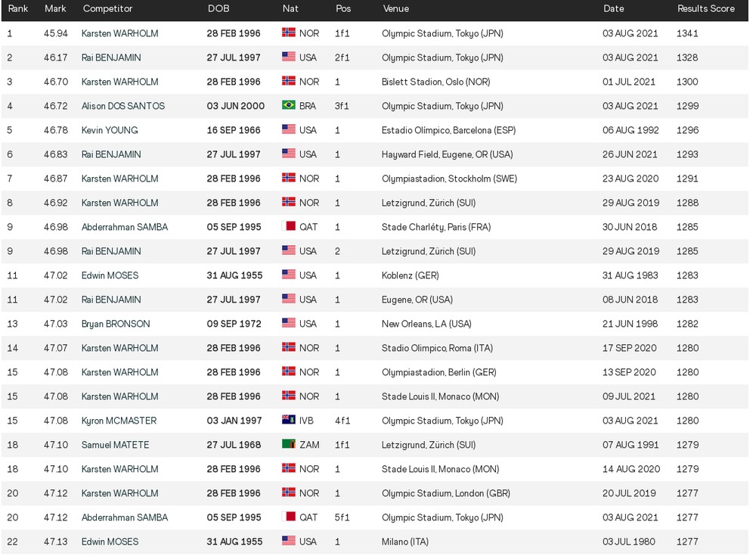
Task: Click the USA flag in Edwin Moses's 47.13 row
Action: (x=289, y=542)
